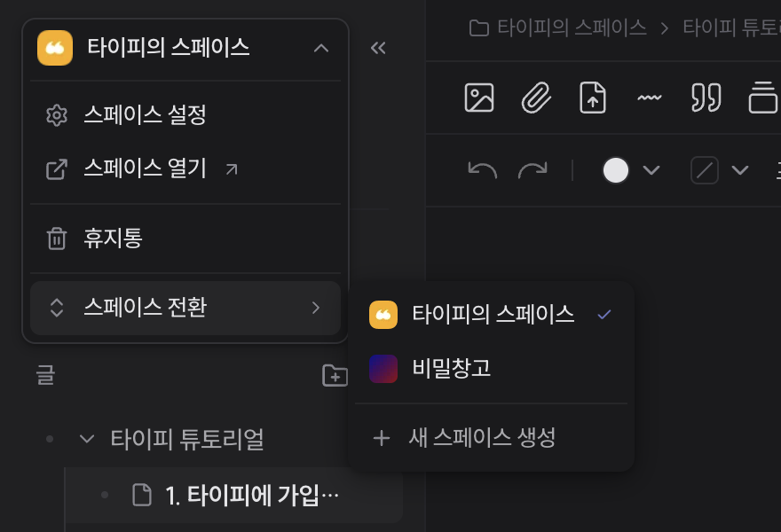Pick the white text color swatch
The width and height of the screenshot is (781, 532).
pyautogui.click(x=616, y=171)
